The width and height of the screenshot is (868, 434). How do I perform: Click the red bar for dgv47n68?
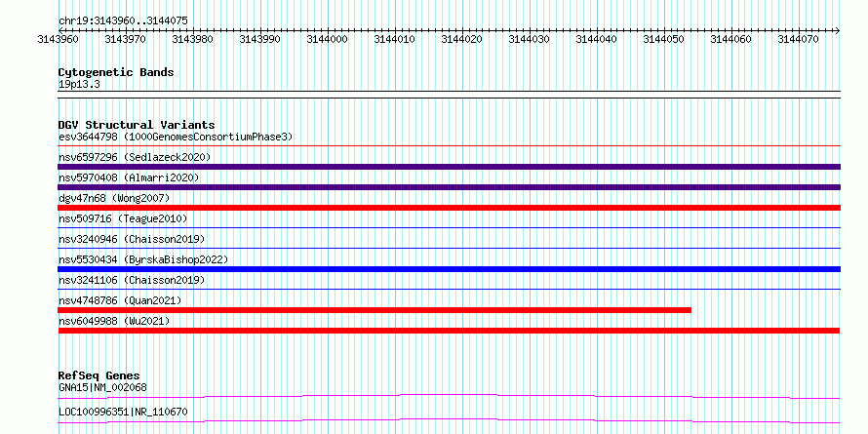(x=449, y=208)
